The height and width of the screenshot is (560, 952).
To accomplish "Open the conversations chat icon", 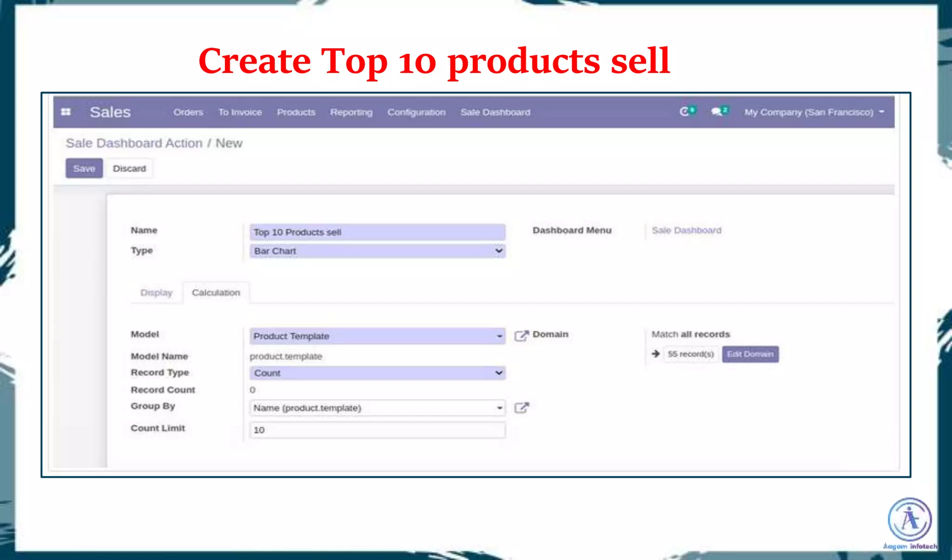I will (x=717, y=112).
